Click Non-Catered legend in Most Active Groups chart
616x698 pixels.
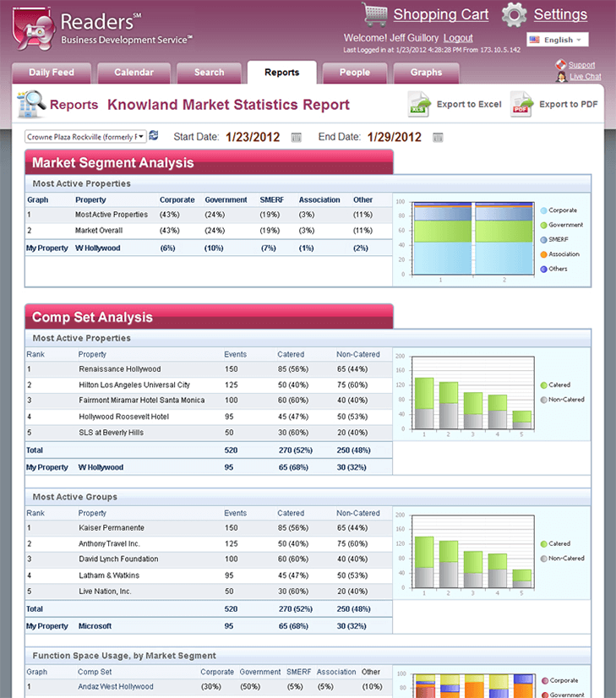click(562, 559)
